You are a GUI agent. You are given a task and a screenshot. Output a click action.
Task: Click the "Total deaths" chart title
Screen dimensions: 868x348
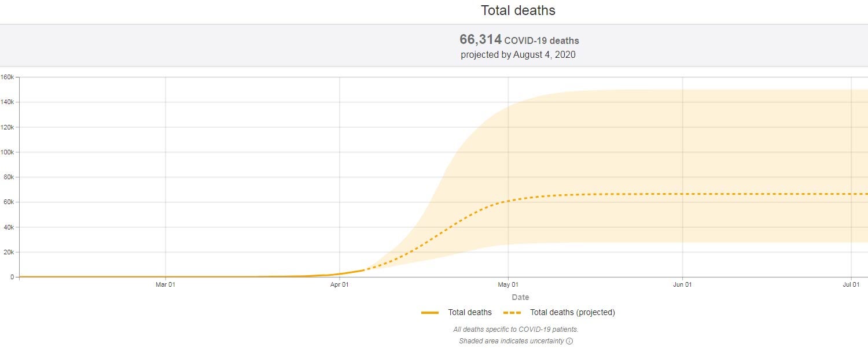coord(518,10)
